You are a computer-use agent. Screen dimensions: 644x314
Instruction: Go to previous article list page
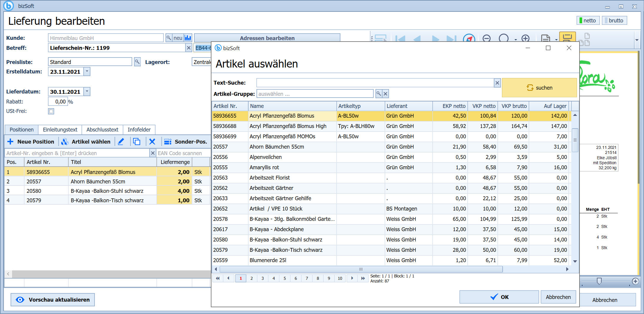(x=229, y=278)
